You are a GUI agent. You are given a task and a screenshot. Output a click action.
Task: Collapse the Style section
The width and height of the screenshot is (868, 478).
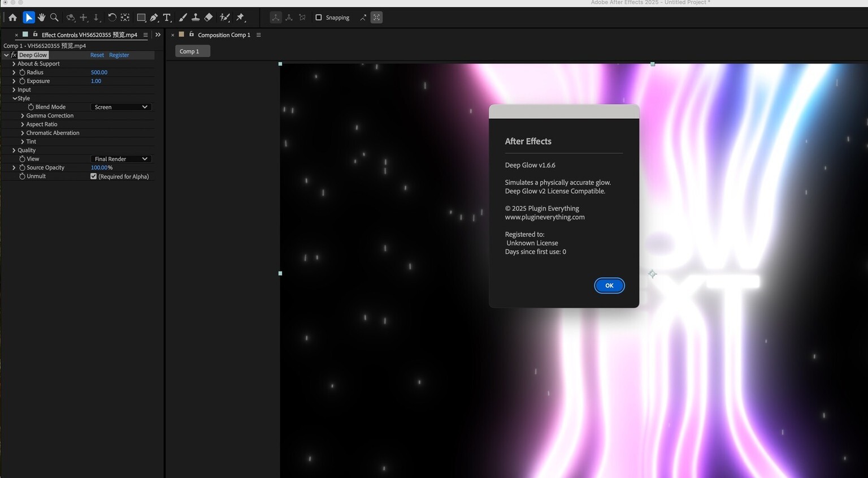(15, 98)
